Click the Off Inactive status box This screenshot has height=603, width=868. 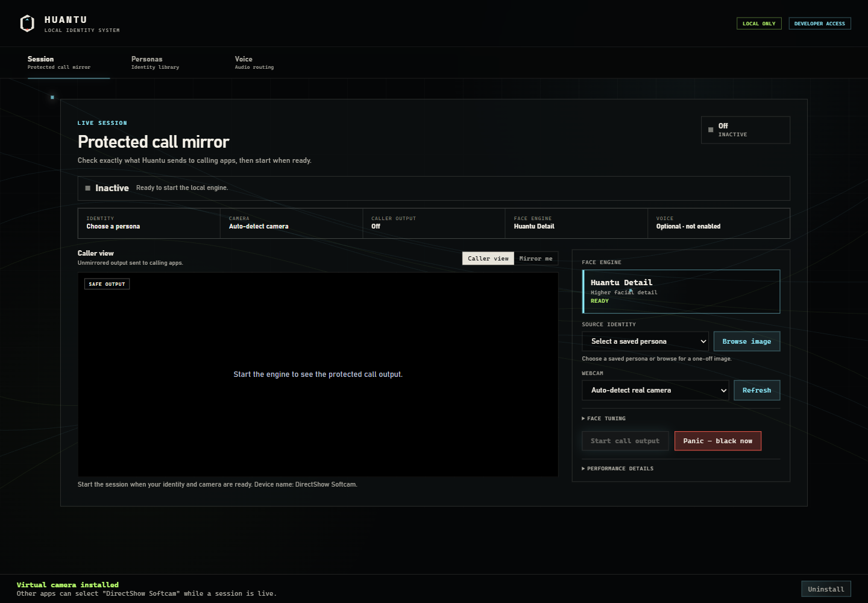click(x=745, y=130)
